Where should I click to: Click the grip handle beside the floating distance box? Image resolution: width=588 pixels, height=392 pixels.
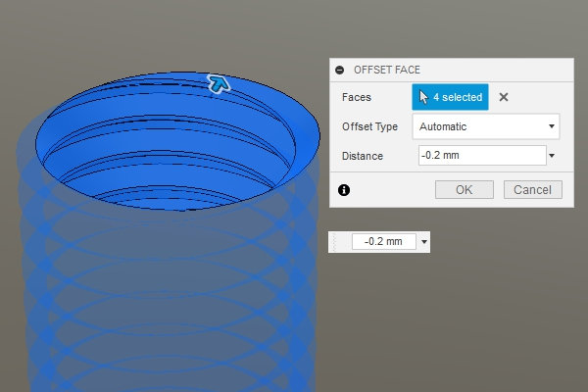tap(336, 241)
